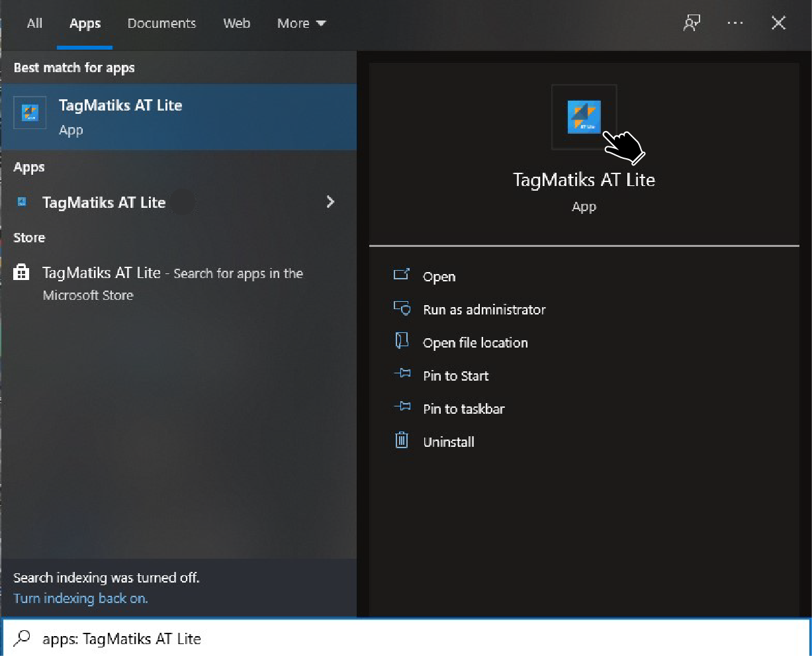This screenshot has width=812, height=656.
Task: Open the three-dots options menu
Action: (x=735, y=23)
